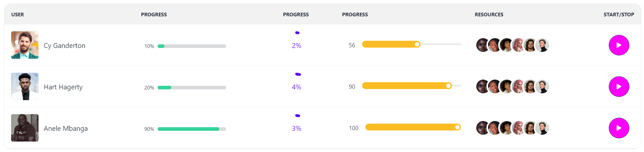Click the Hart Hagerty name
The height and width of the screenshot is (152, 644).
63,87
